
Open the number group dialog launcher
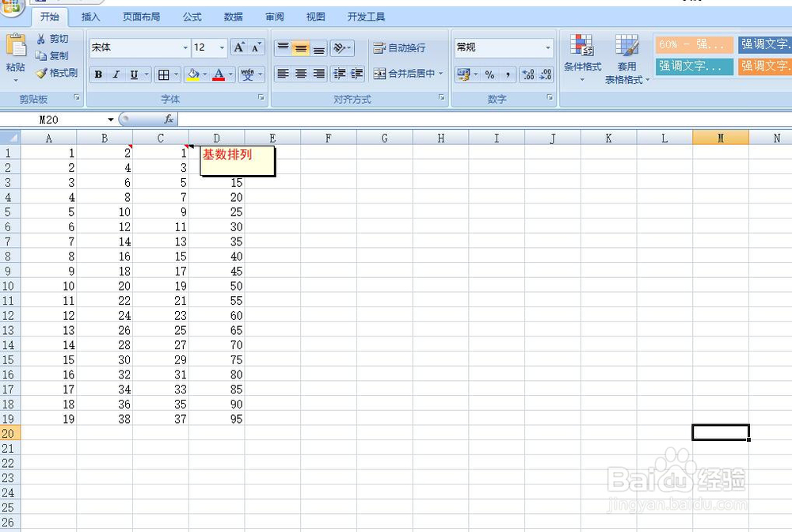[x=550, y=97]
